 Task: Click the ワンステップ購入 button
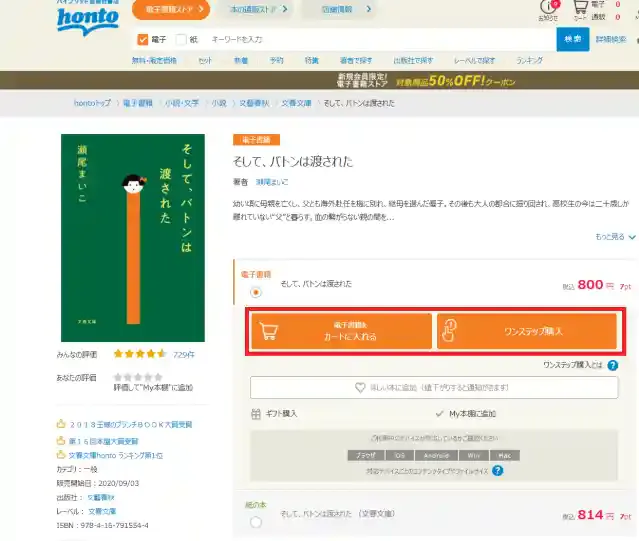527,331
